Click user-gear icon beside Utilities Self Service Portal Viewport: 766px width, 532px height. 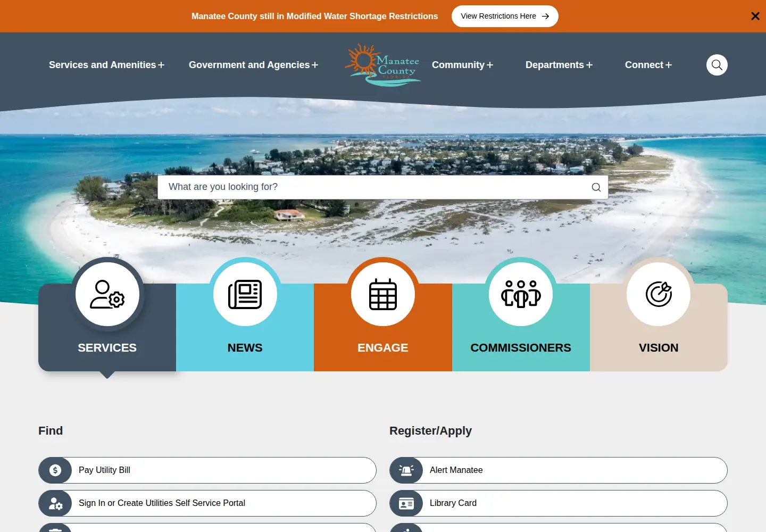(55, 503)
